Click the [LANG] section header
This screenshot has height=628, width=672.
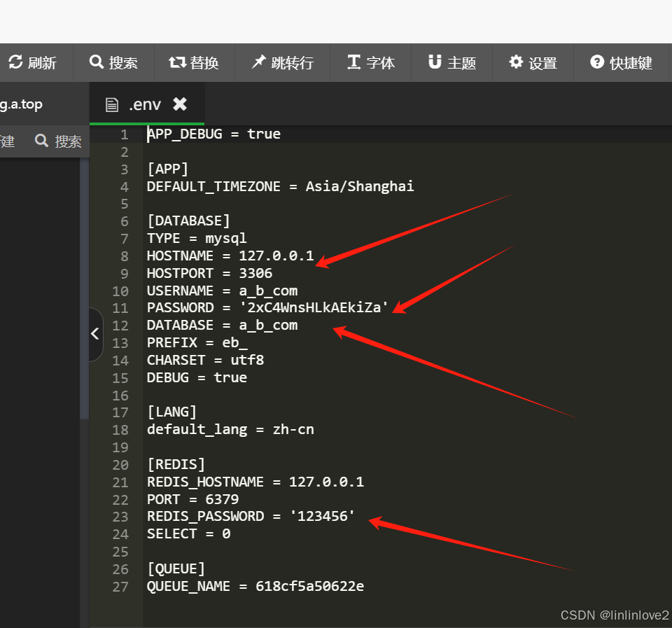172,412
